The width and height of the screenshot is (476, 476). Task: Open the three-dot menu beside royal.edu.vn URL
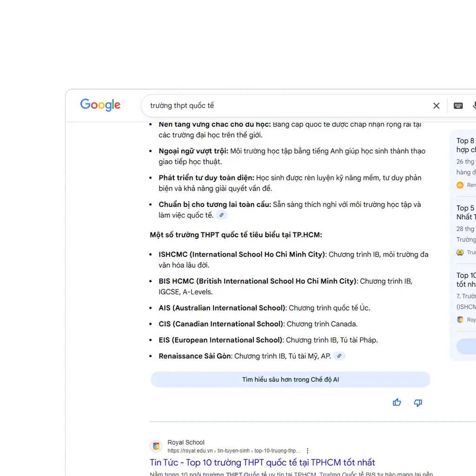pyautogui.click(x=307, y=451)
